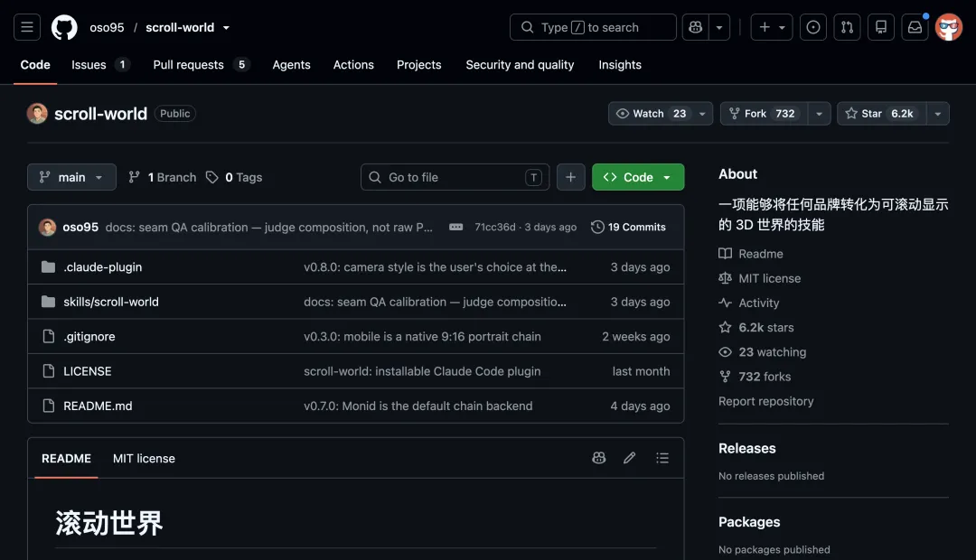This screenshot has width=976, height=560.
Task: Switch to the Actions tab
Action: pos(353,65)
